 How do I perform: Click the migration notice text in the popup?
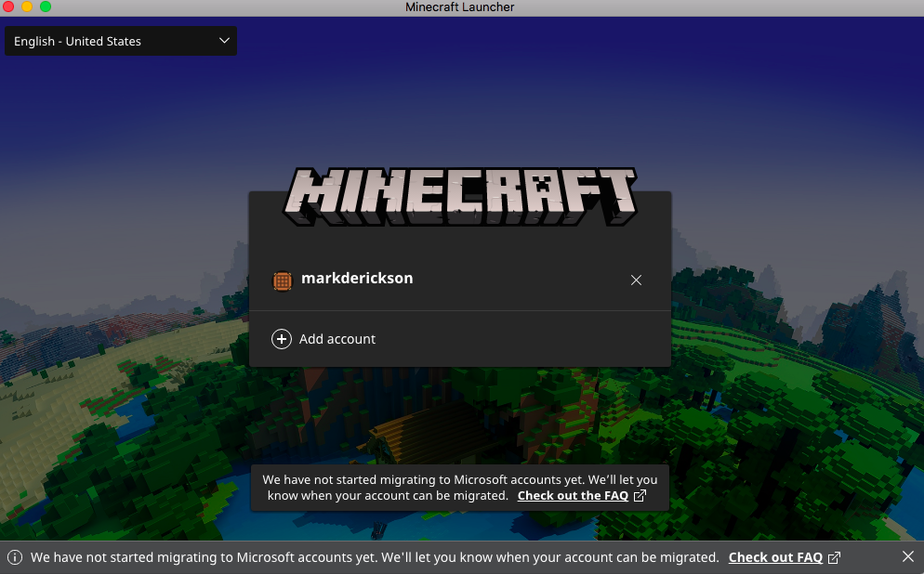tap(459, 488)
